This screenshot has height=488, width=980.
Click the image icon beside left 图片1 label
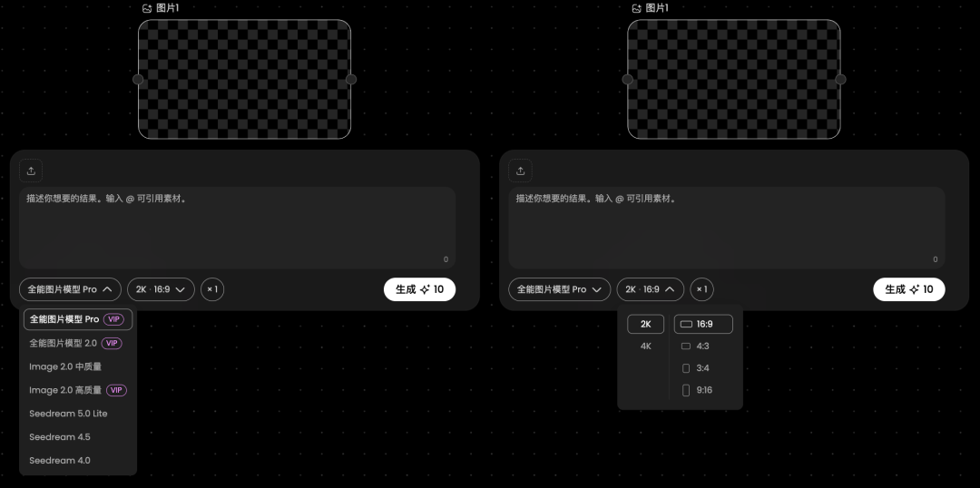(x=147, y=8)
